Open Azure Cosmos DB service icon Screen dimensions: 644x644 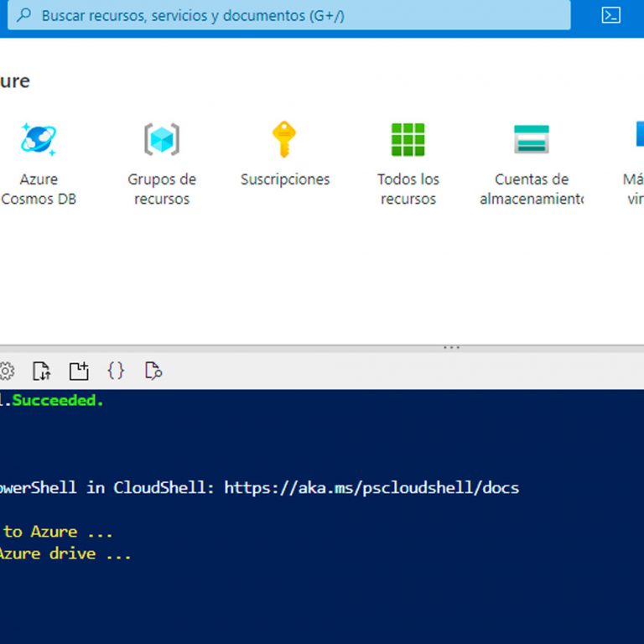(39, 139)
